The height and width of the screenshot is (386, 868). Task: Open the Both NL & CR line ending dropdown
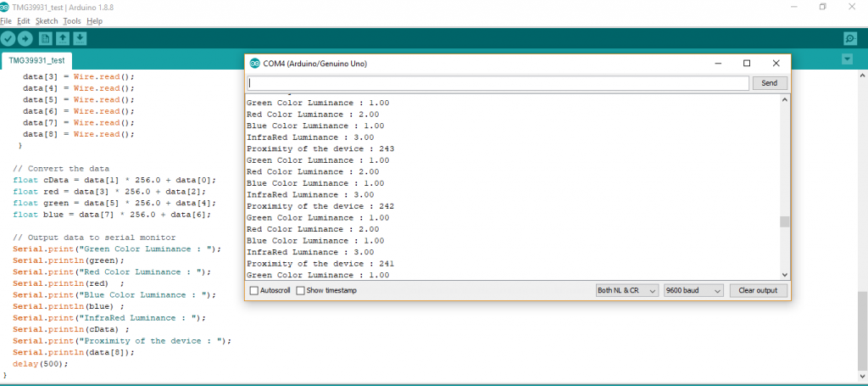click(x=626, y=290)
